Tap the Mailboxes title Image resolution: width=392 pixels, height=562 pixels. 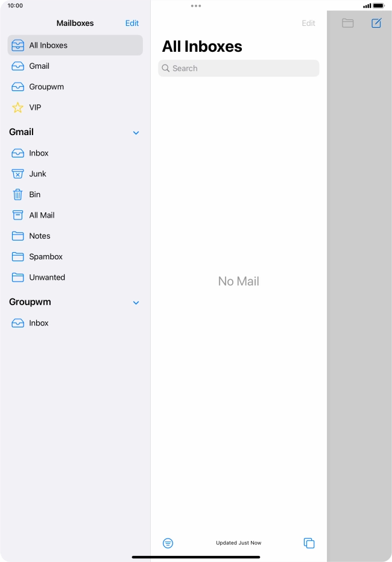[x=75, y=24]
